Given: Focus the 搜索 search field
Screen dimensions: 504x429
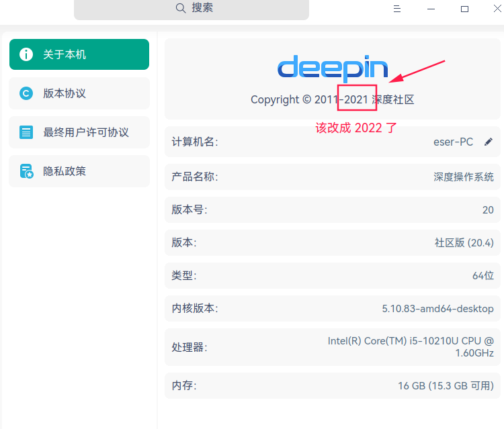Looking at the screenshot, I should click(192, 9).
